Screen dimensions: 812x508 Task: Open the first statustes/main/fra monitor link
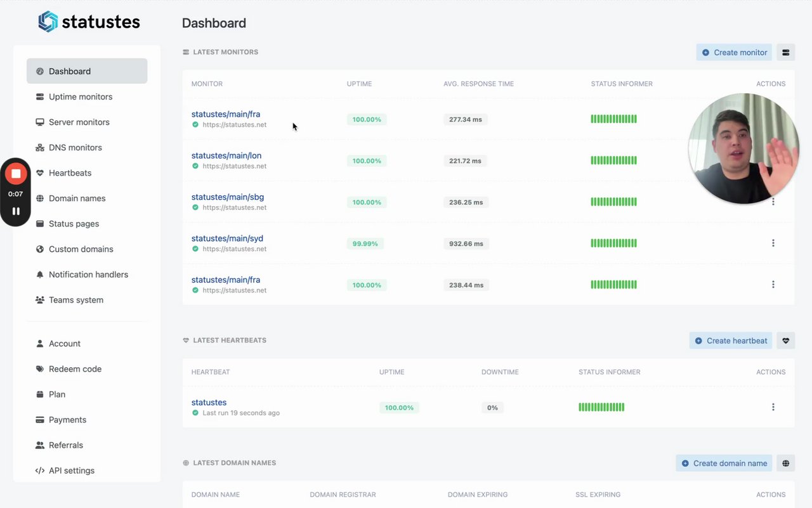coord(226,114)
